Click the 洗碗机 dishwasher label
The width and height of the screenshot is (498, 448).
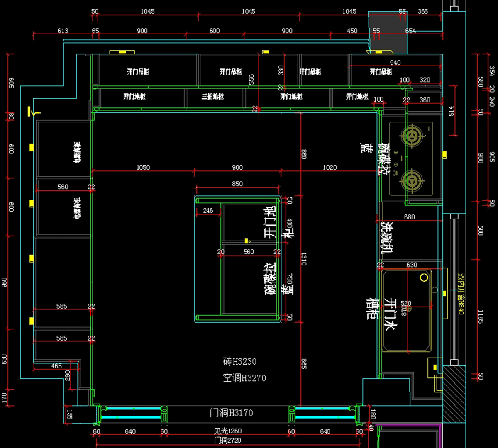click(x=387, y=237)
